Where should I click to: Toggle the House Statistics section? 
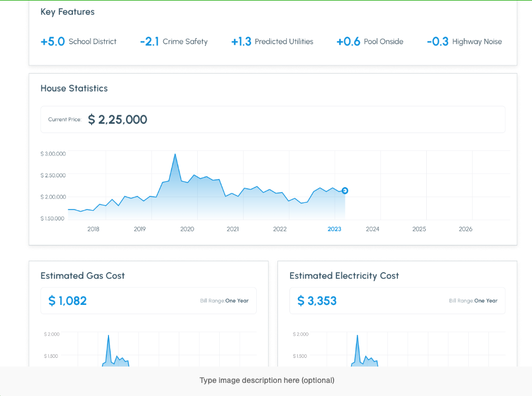(x=74, y=88)
